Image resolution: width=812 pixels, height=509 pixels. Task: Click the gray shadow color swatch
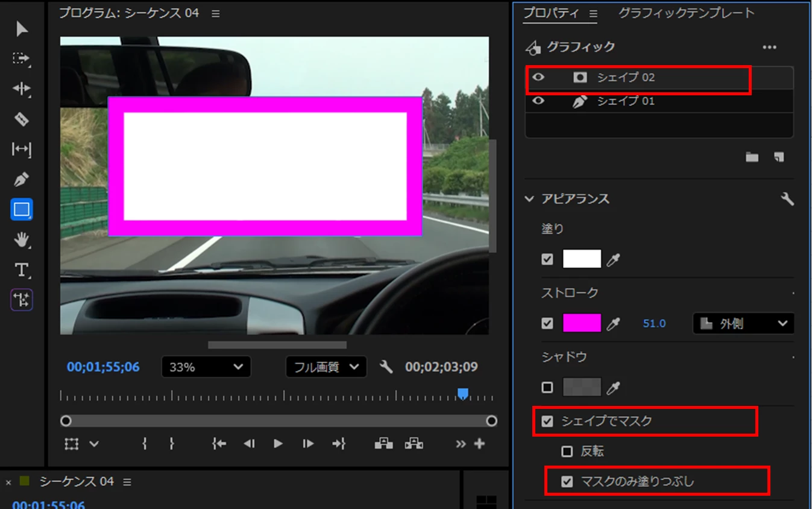coord(582,387)
